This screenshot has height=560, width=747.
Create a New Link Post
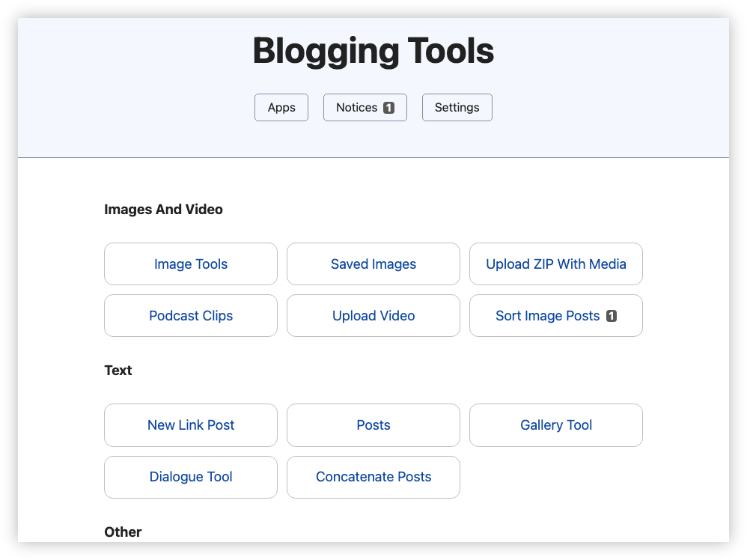(x=190, y=424)
